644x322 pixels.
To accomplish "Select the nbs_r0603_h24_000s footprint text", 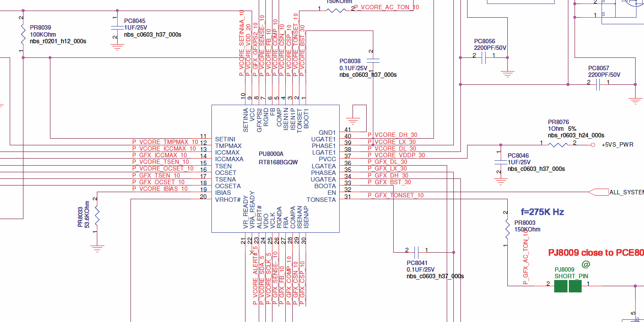I will tap(576, 135).
